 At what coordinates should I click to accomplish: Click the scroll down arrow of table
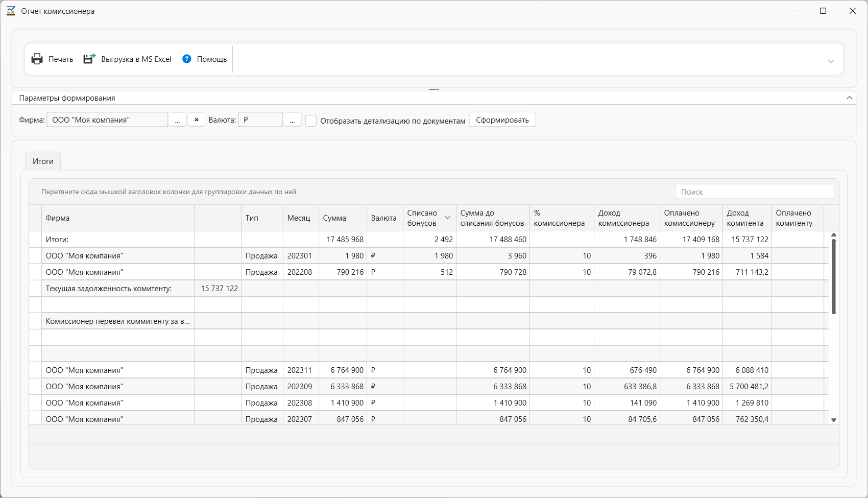[834, 420]
